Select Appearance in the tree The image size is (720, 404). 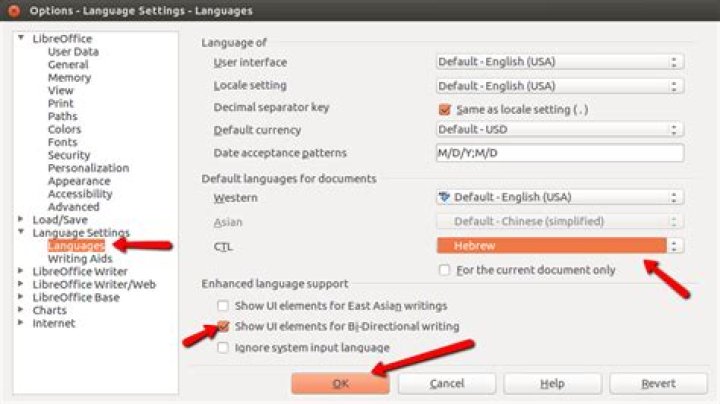click(x=79, y=181)
